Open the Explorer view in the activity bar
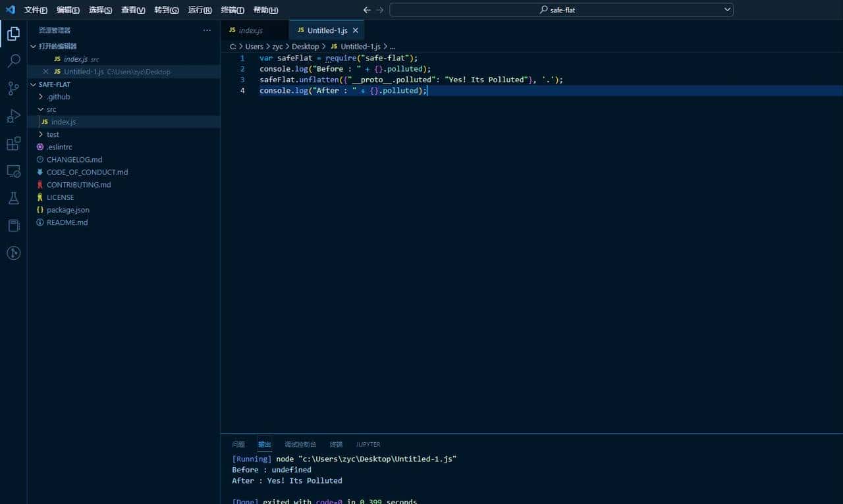843x504 pixels. [x=13, y=33]
